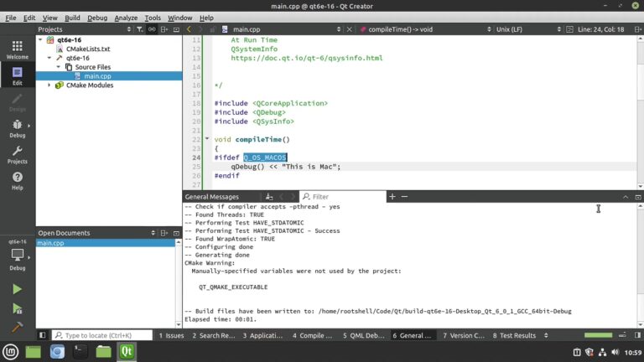Click Line: 24, Col: 18 indicator
644x362 pixels.
(600, 29)
